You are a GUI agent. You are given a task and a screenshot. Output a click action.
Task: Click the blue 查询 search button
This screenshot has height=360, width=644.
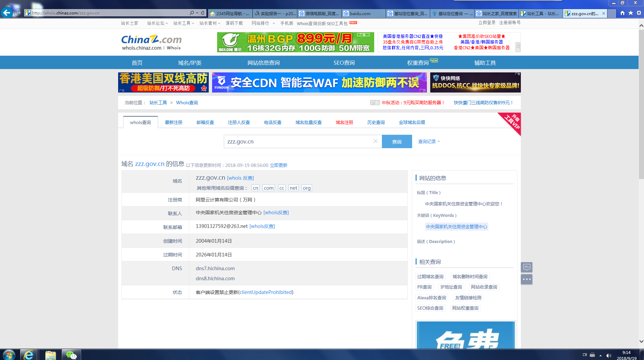(x=397, y=141)
